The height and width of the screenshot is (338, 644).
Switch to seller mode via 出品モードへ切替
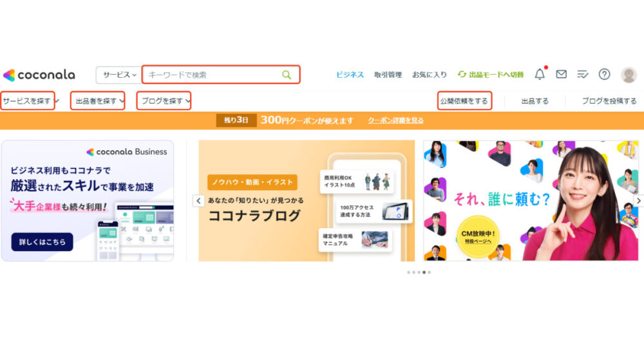pos(491,75)
